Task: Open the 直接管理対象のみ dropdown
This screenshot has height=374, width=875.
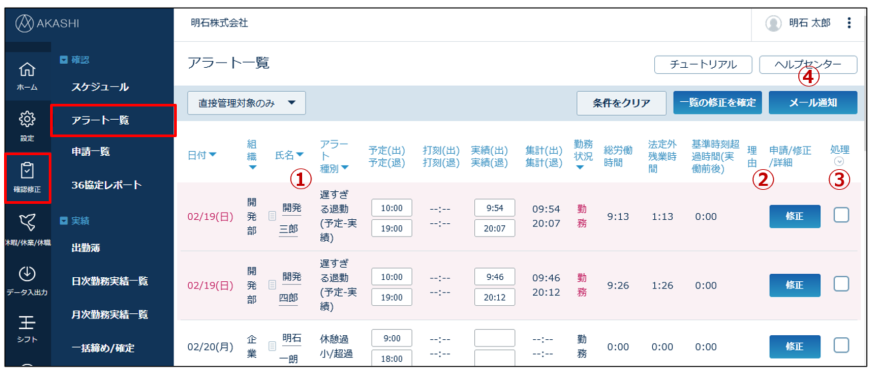Action: coord(247,103)
